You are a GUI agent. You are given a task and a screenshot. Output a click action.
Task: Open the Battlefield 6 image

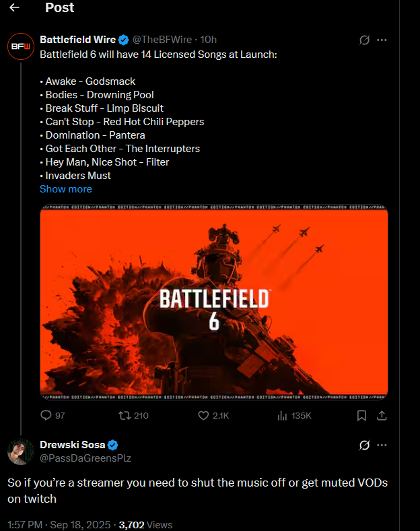(213, 300)
